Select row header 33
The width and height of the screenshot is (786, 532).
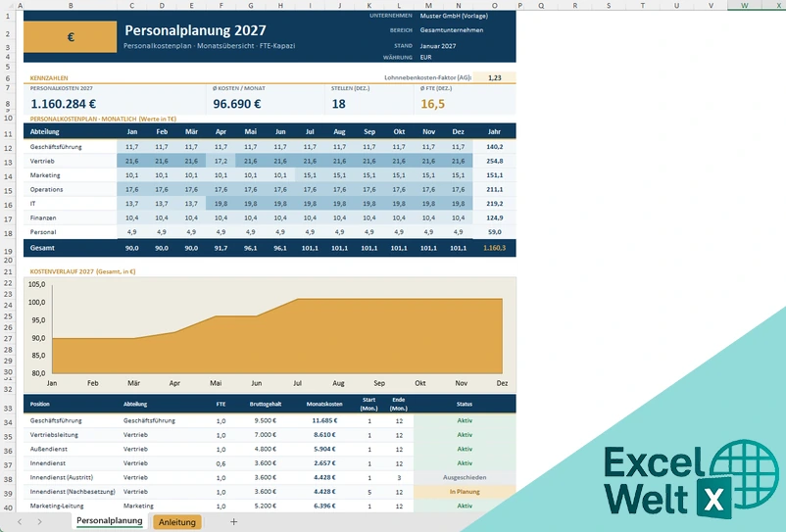[8, 409]
